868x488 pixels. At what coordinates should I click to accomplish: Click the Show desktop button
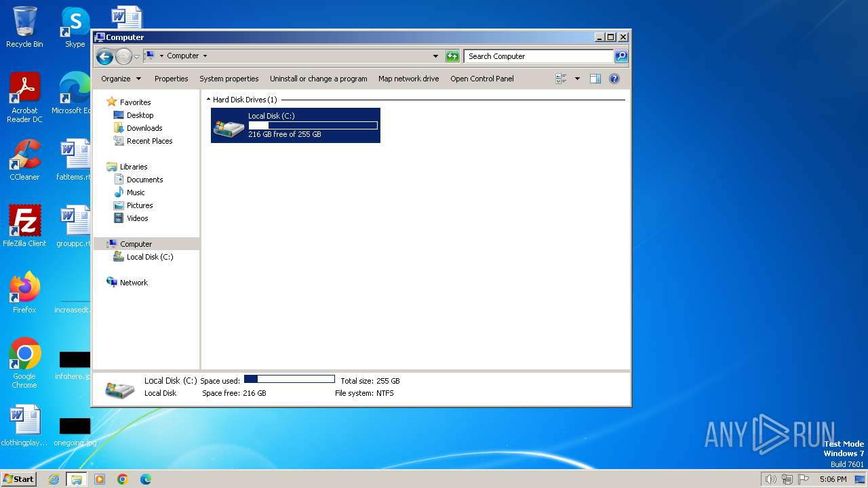point(860,479)
